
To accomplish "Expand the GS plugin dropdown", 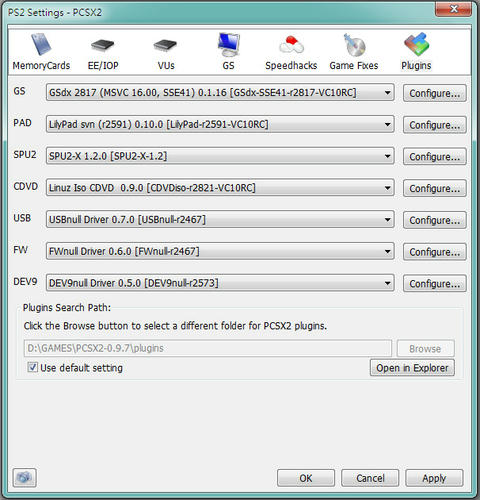I will (x=220, y=92).
